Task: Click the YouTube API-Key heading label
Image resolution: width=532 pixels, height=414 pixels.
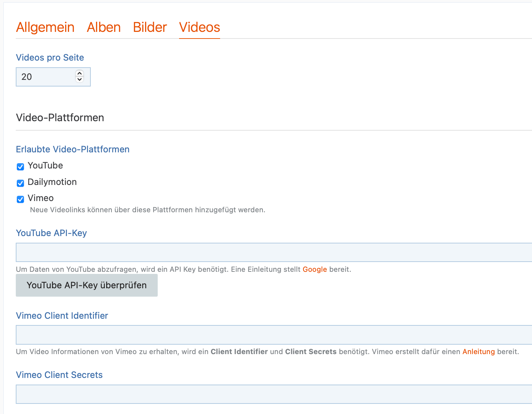Action: point(52,233)
